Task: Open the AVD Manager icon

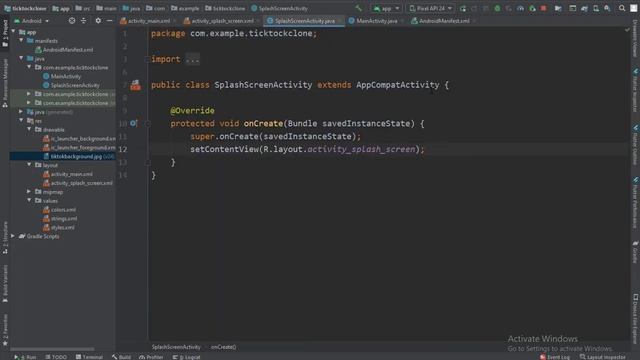Action: point(596,8)
